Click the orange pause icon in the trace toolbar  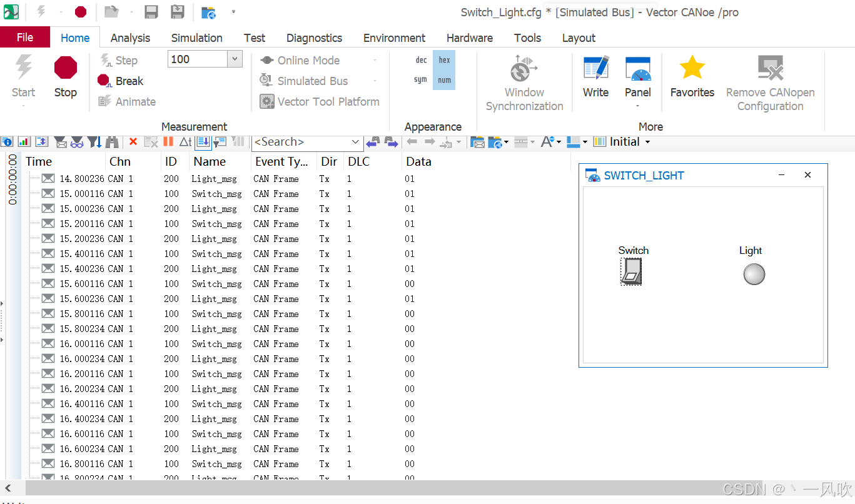click(x=168, y=142)
